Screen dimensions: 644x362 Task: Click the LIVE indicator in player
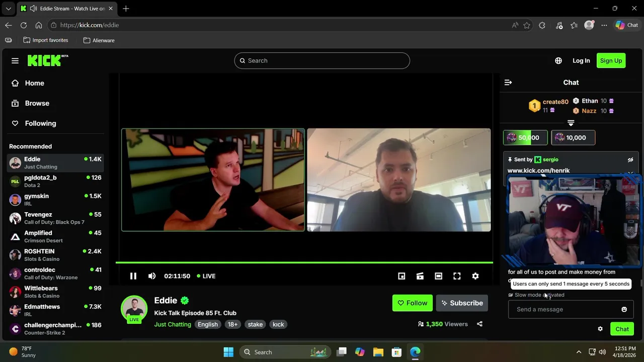pos(206,276)
